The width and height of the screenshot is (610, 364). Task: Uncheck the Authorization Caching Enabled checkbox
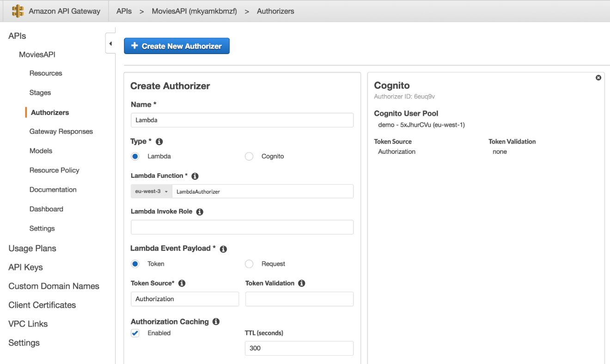(x=135, y=333)
